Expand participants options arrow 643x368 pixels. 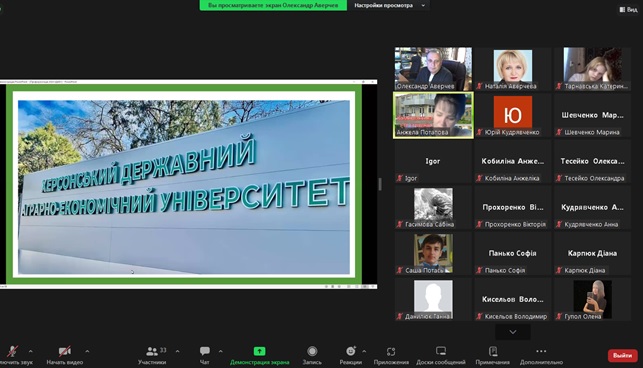[x=177, y=352]
